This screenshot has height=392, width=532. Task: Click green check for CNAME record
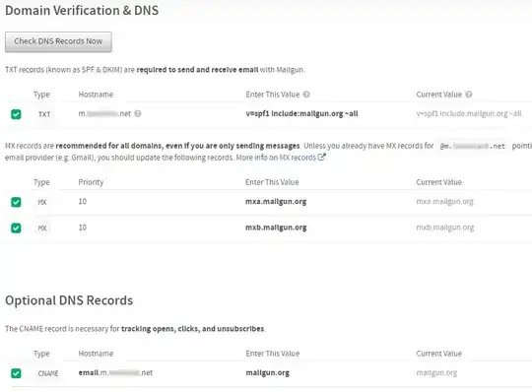[16, 373]
